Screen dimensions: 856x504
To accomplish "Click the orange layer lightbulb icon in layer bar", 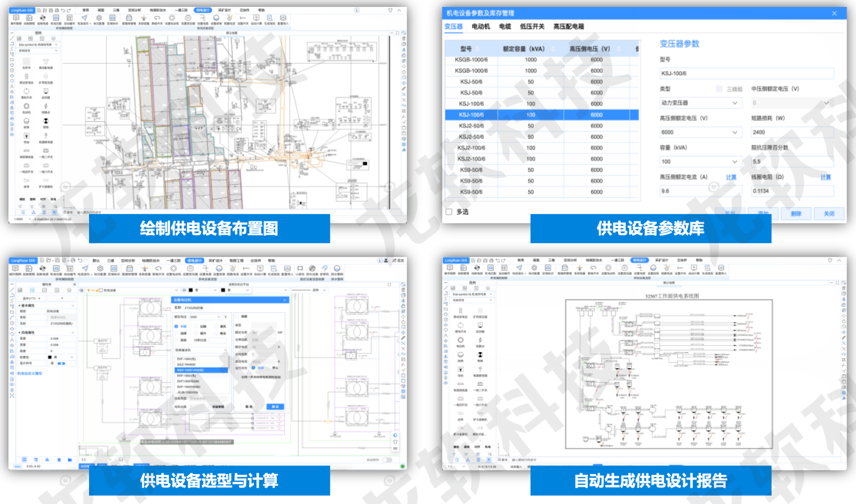I will click(x=89, y=290).
